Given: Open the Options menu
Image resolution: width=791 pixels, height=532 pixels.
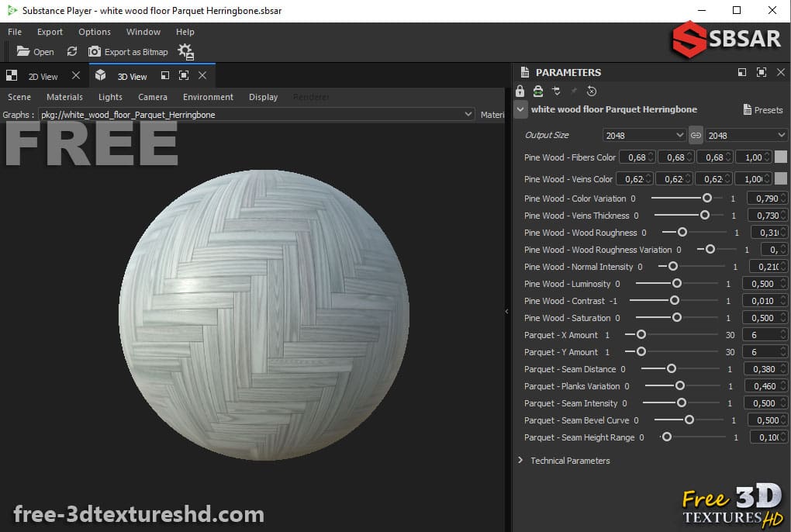Looking at the screenshot, I should pyautogui.click(x=95, y=32).
